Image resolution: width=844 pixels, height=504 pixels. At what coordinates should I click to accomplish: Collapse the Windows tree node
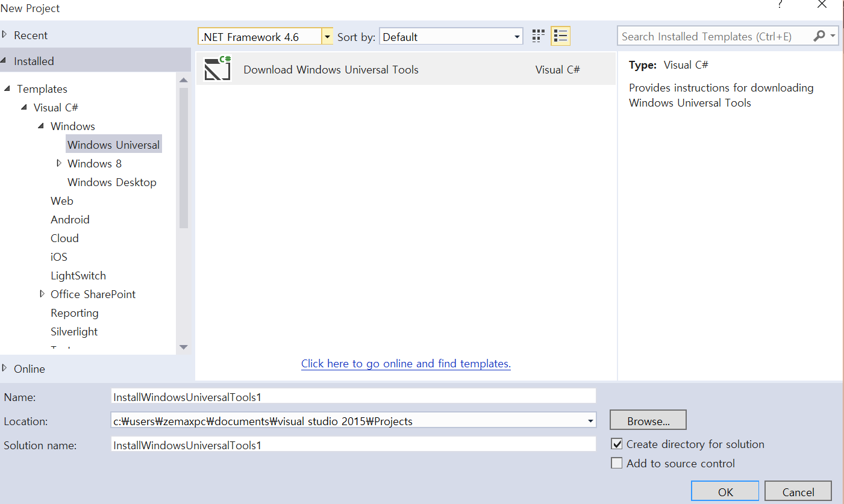(41, 126)
